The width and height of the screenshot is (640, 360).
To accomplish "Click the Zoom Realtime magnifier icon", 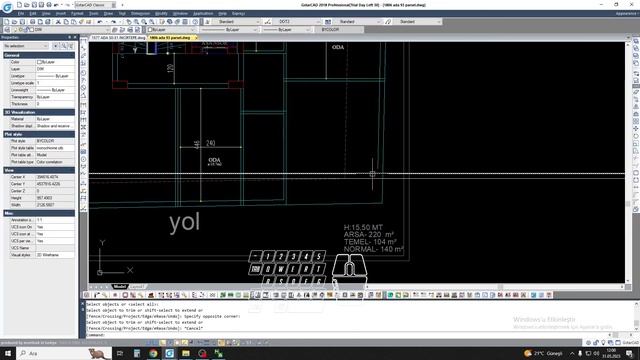I will 136,22.
